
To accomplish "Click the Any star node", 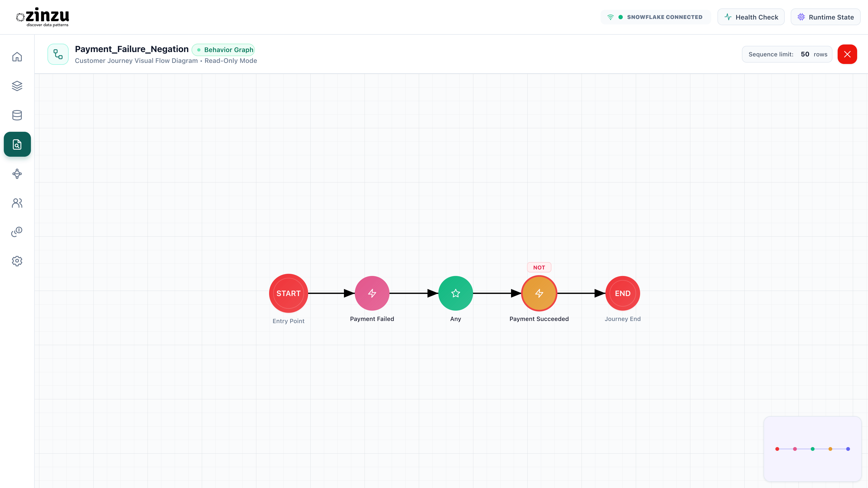I will pos(456,293).
